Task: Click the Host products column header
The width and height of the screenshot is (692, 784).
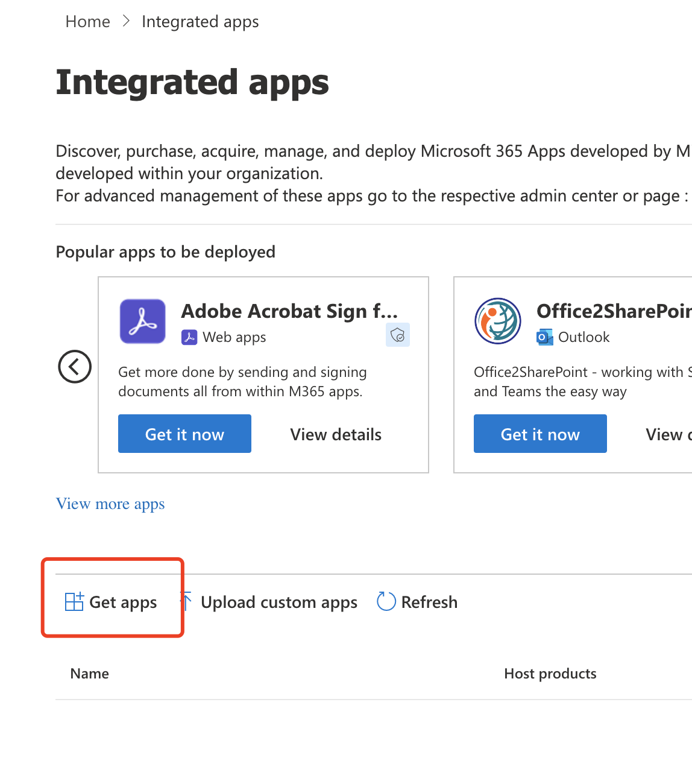Action: point(550,674)
